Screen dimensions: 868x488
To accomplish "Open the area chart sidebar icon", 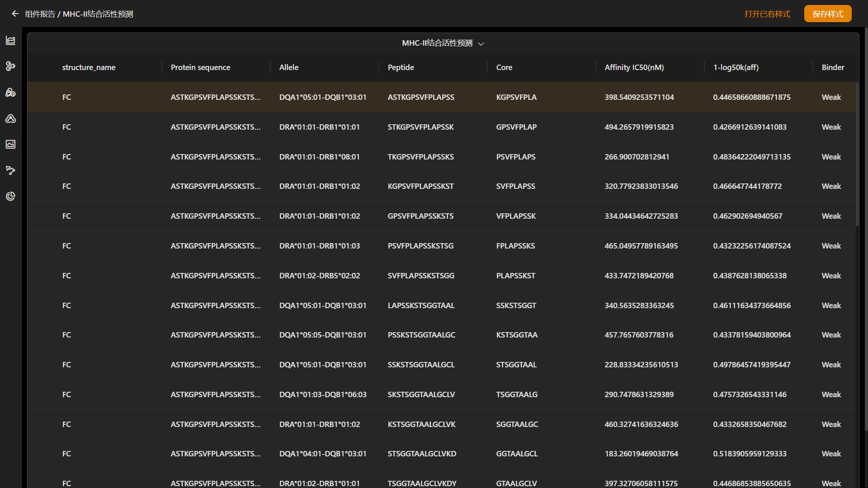I will [10, 41].
